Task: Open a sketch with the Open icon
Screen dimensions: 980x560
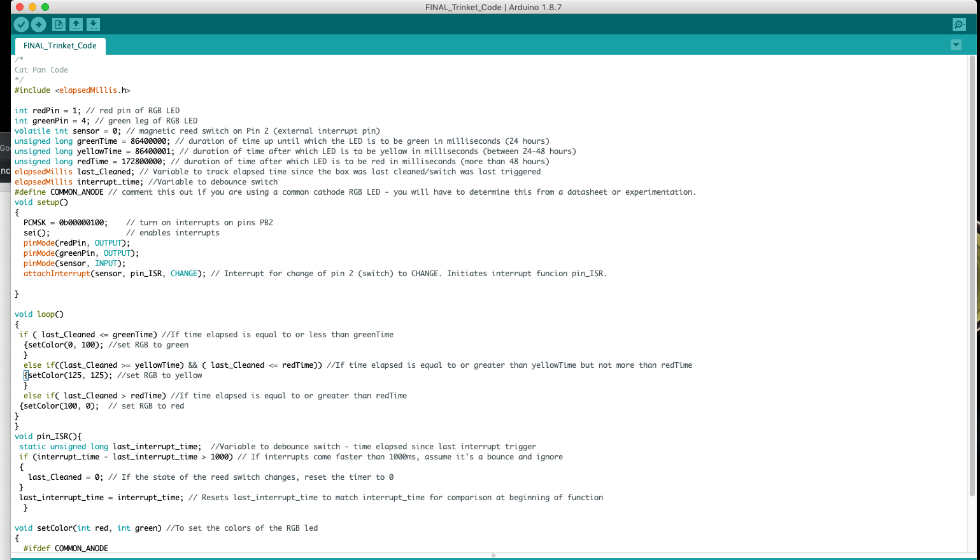Action: [76, 25]
